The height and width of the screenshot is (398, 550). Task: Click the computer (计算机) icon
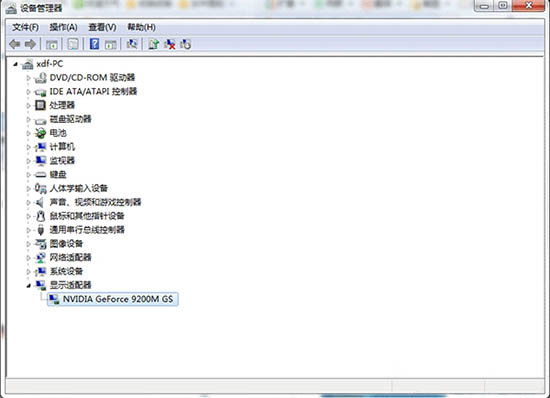[x=40, y=147]
